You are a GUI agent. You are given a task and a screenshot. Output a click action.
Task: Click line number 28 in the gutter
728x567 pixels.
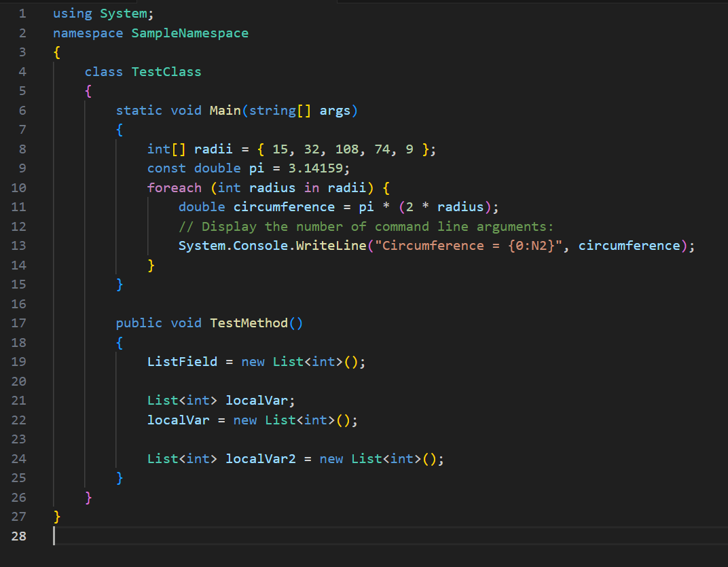(19, 536)
